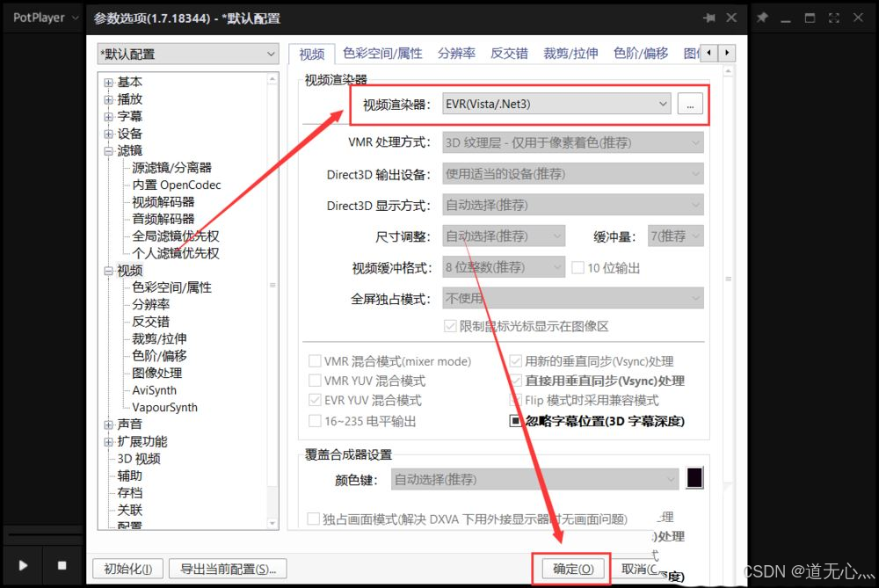Open the 尺寸调整 dropdown
Image resolution: width=879 pixels, height=588 pixels.
tap(504, 236)
